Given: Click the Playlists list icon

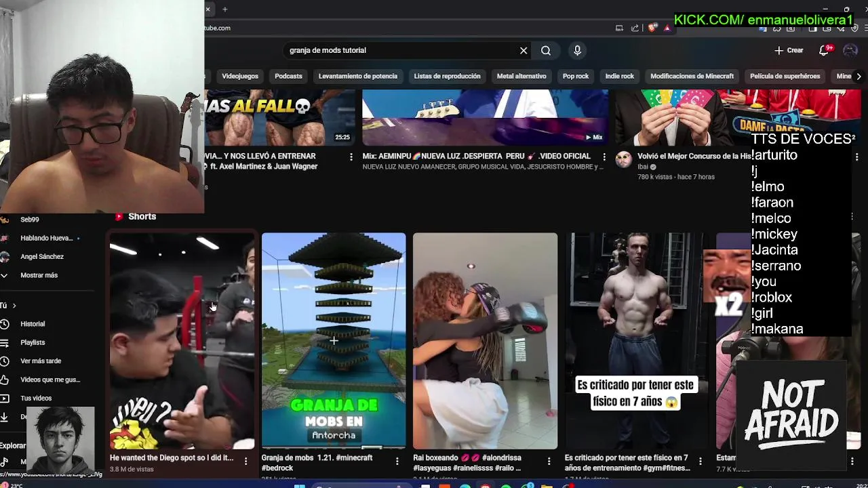Looking at the screenshot, I should pos(4,342).
